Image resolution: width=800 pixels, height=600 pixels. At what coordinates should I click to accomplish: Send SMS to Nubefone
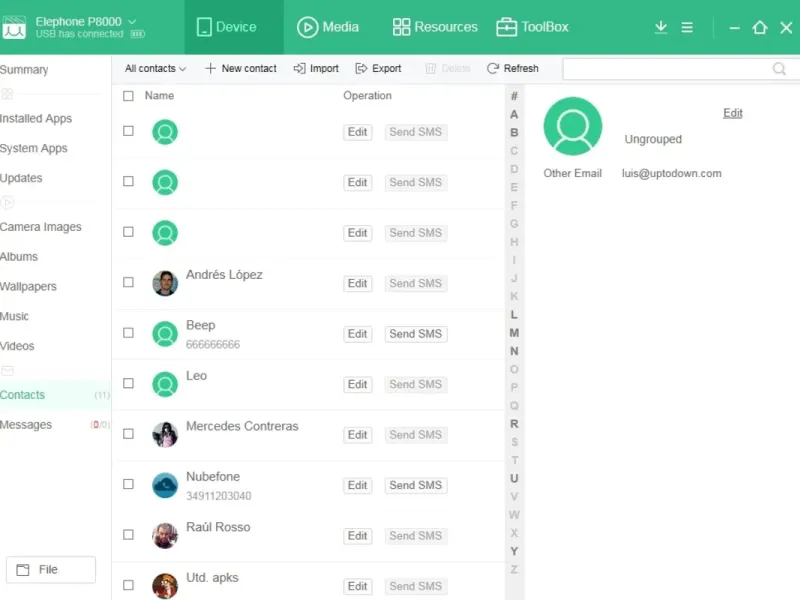(x=416, y=485)
